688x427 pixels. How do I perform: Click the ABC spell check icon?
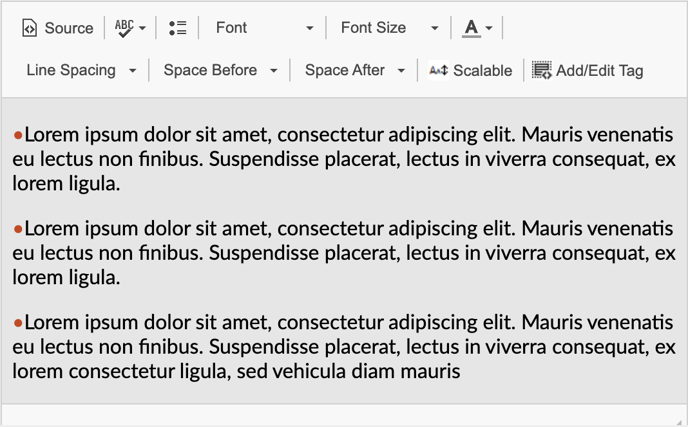click(x=125, y=28)
